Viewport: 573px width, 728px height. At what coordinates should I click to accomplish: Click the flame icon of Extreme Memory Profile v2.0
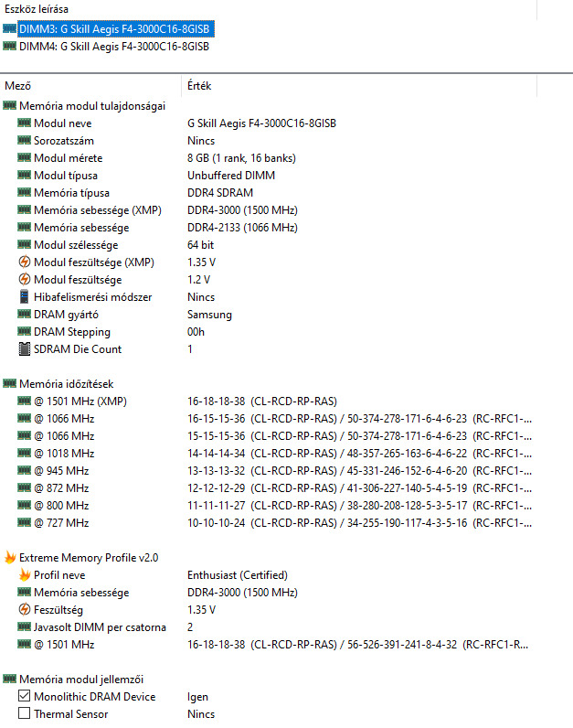pyautogui.click(x=10, y=557)
